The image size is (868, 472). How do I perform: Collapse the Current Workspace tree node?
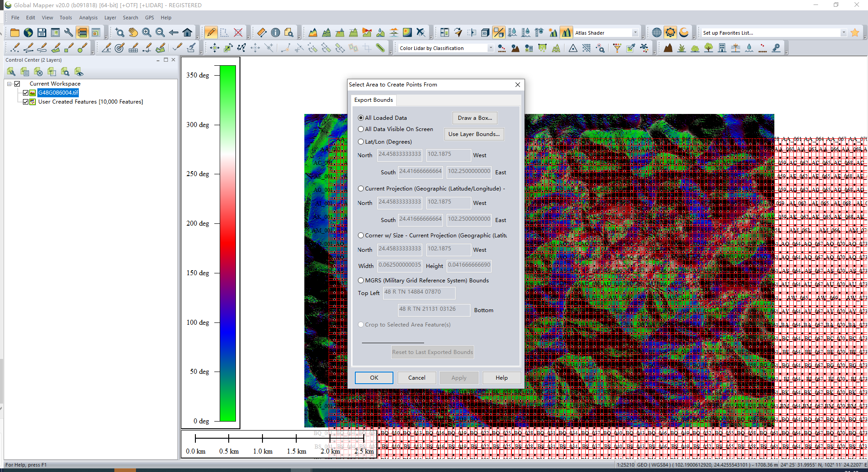[x=9, y=84]
